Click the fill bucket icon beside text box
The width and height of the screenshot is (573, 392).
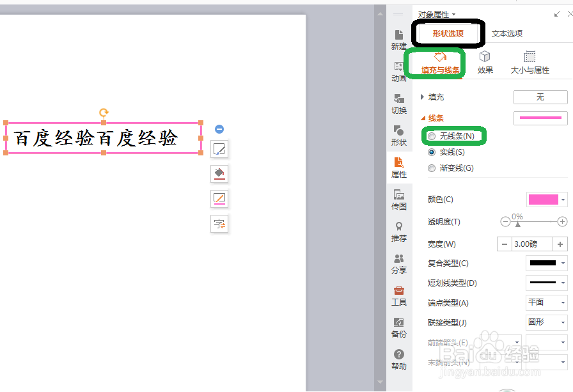pos(219,174)
